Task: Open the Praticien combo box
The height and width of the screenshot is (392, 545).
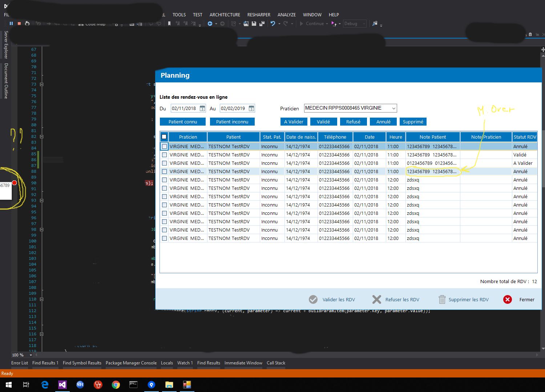Action: click(350, 108)
